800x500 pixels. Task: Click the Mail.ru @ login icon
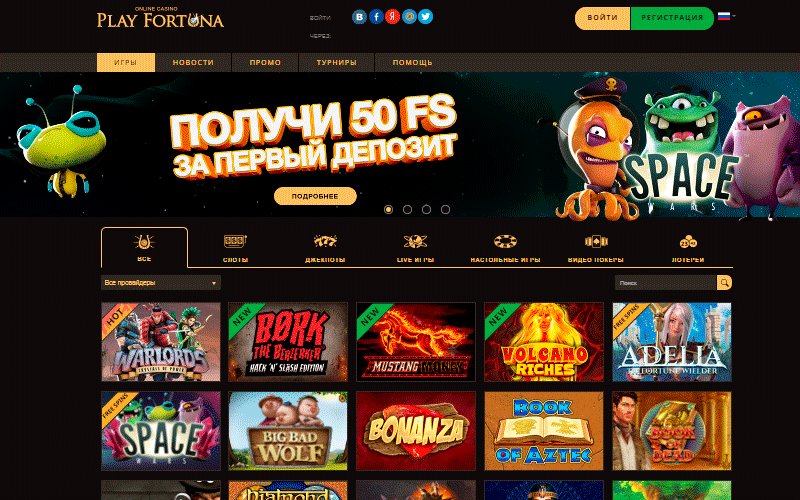coord(409,17)
